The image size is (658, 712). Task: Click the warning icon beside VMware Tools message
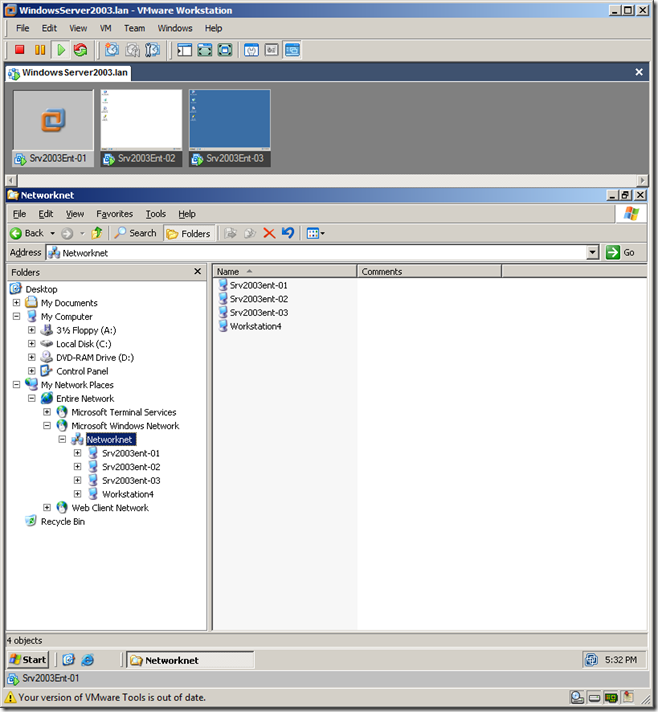coord(10,697)
